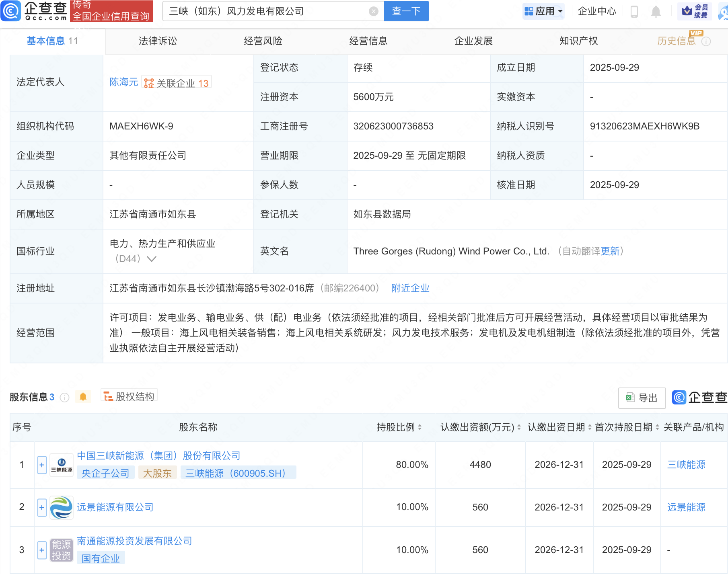Sort by 持股比例 column
Screen dimensions: 728x574
399,427
